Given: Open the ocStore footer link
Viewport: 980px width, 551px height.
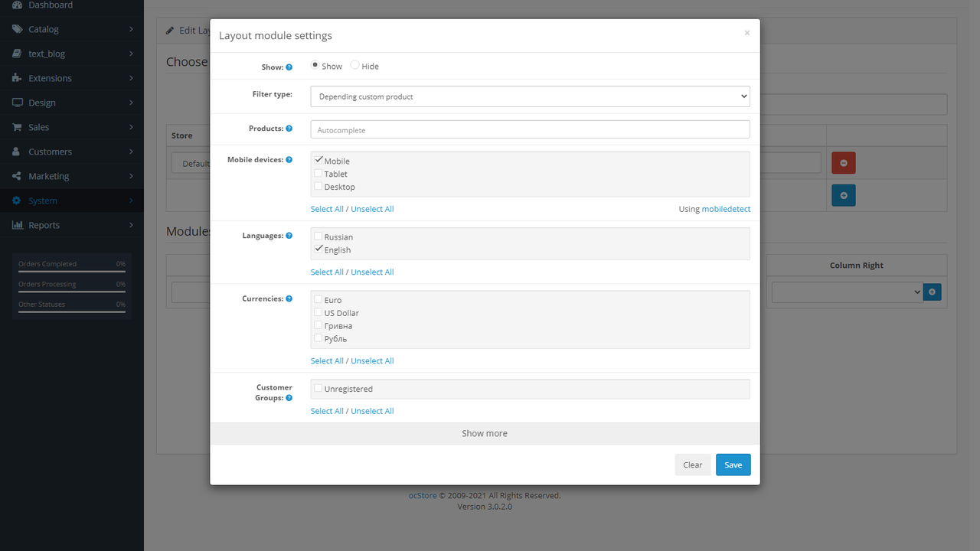Looking at the screenshot, I should coord(423,495).
